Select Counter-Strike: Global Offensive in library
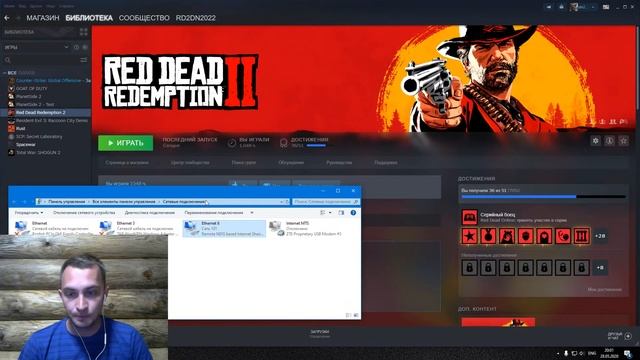Screen dimensions: 640x360 click(49, 80)
